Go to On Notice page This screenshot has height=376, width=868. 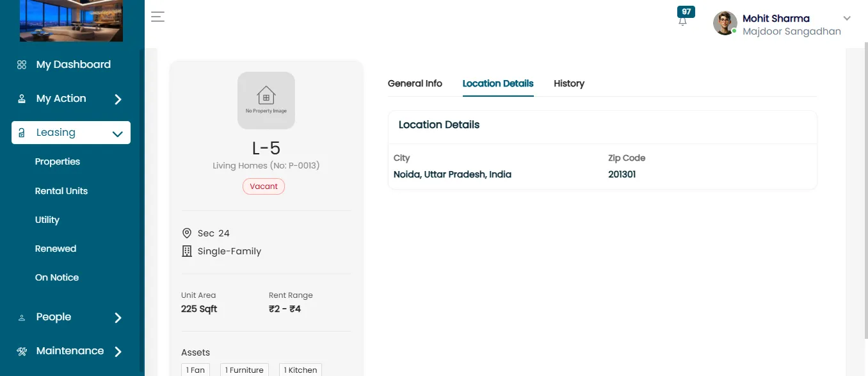coord(57,277)
